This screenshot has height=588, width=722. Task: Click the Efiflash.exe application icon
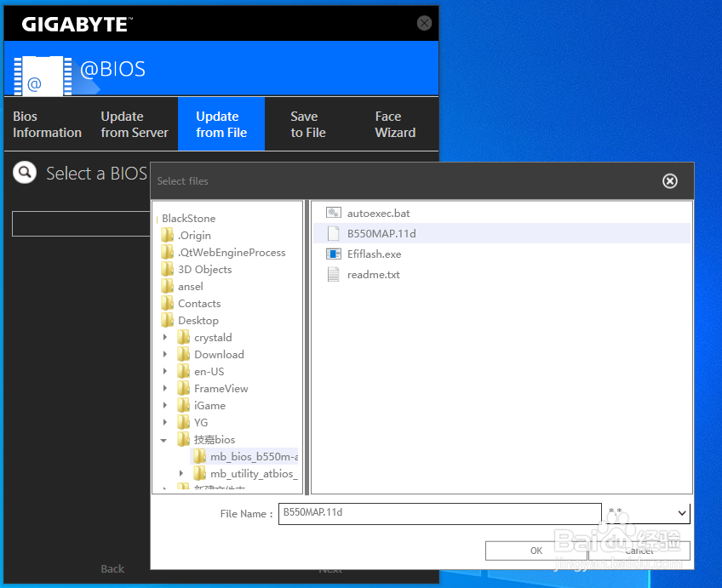coord(334,254)
